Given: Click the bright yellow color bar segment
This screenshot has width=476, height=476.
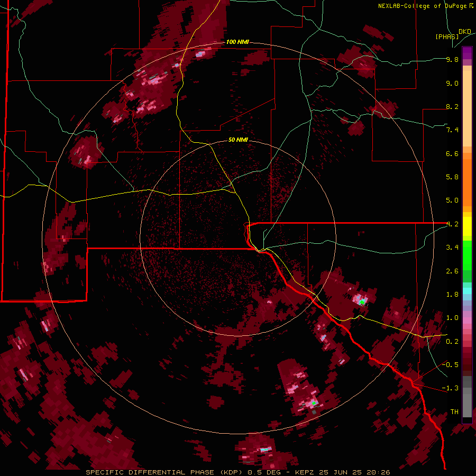Looking at the screenshot, I should pos(467,226).
